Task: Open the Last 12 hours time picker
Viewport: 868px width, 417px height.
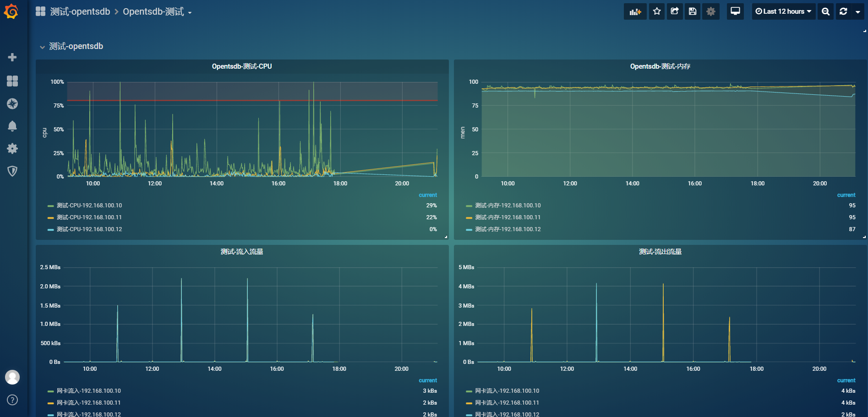Action: point(783,11)
